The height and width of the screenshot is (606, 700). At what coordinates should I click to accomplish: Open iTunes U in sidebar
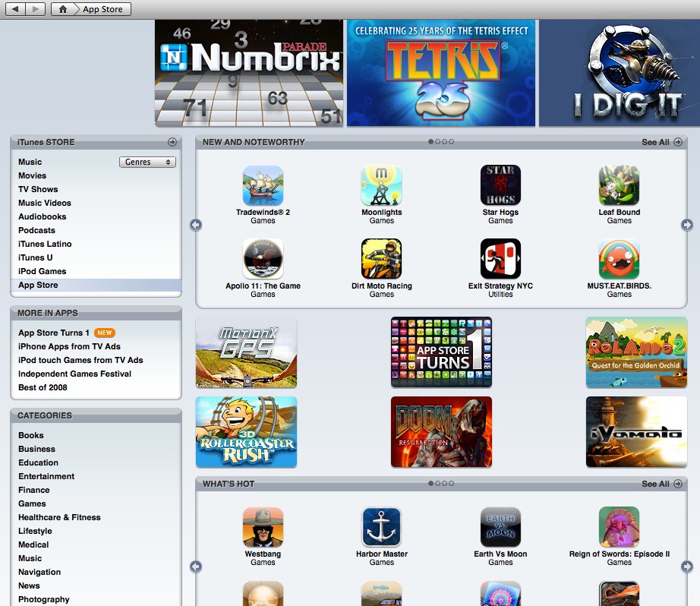pyautogui.click(x=35, y=257)
